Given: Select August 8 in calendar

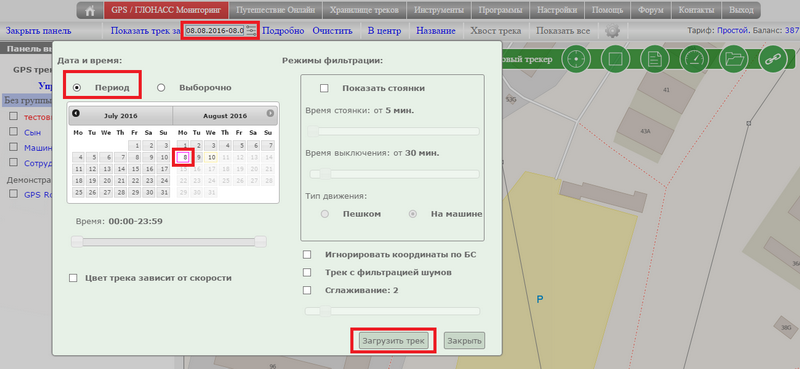Looking at the screenshot, I should [x=184, y=157].
